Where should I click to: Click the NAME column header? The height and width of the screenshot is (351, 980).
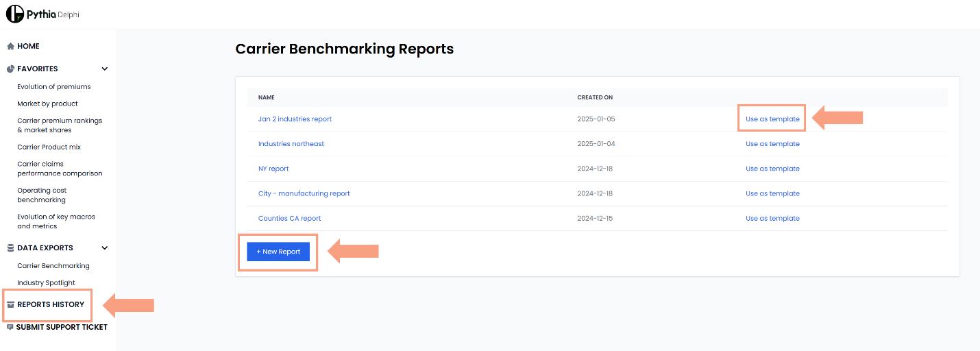click(267, 98)
